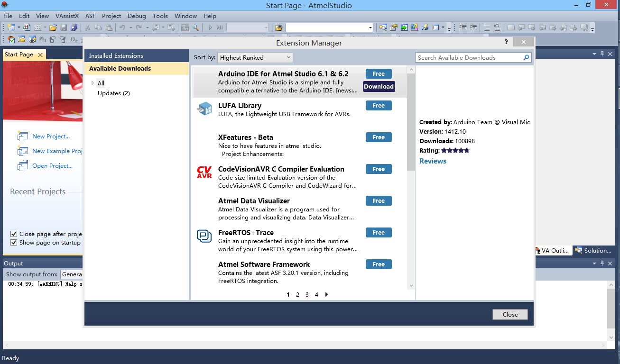The height and width of the screenshot is (364, 620).
Task: Select XFeatures - Beta list entry
Action: tap(299, 146)
